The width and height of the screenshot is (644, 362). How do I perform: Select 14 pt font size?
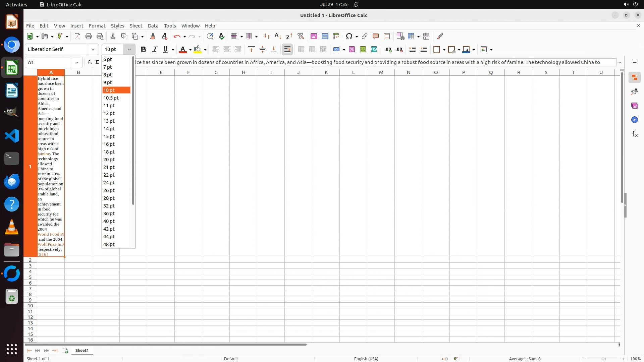[109, 129]
